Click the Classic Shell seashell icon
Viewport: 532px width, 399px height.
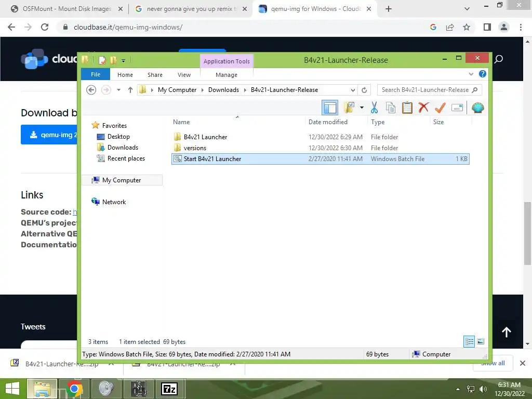click(478, 108)
